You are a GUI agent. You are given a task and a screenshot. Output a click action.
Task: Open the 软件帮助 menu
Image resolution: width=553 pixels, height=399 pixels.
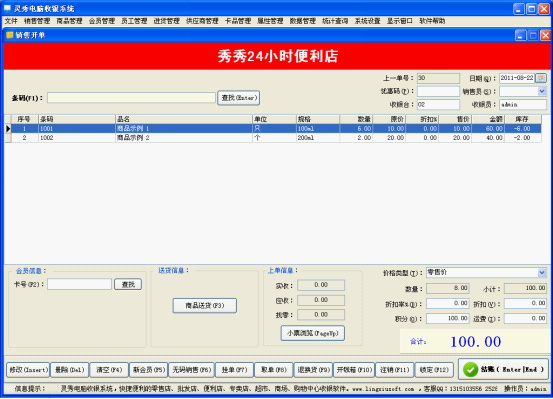(432, 21)
